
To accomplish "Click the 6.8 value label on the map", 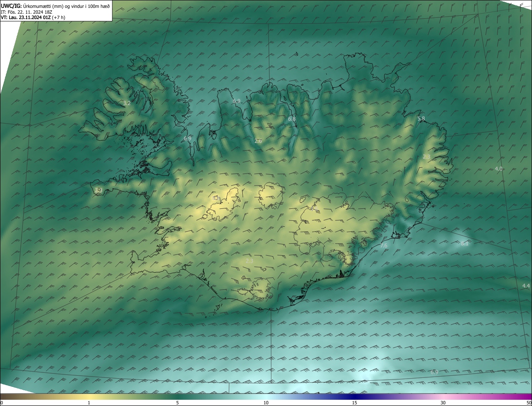I will (292, 119).
